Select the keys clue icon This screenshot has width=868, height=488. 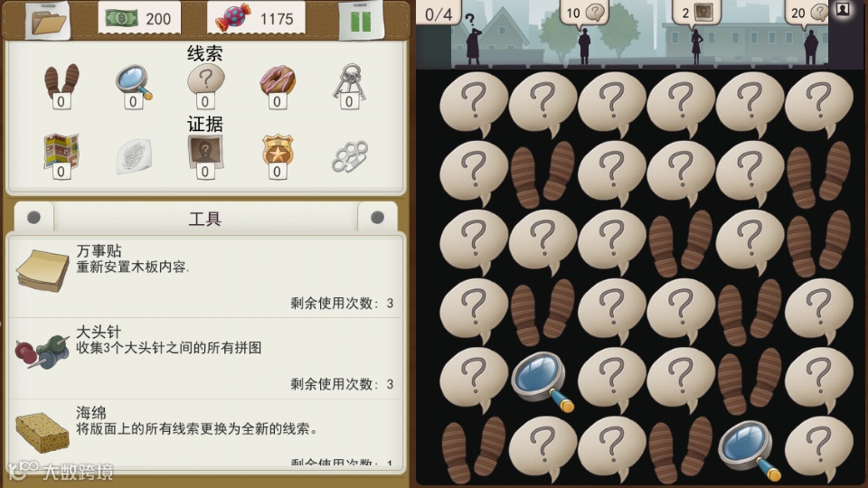click(x=349, y=85)
